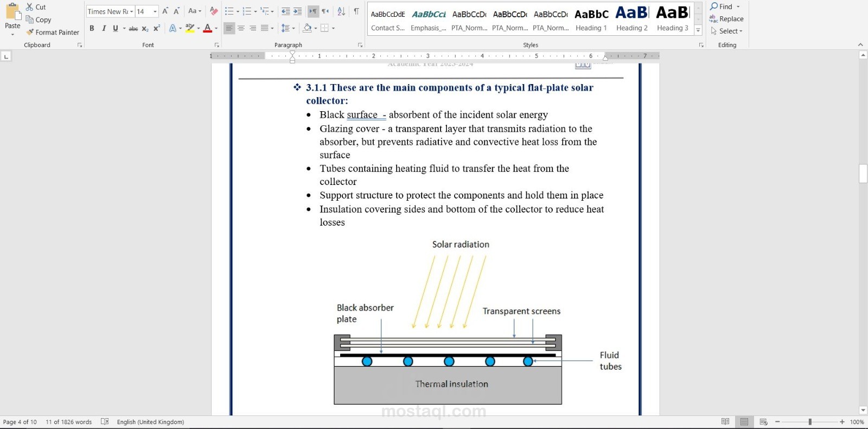Click the Find button
868x429 pixels.
click(721, 7)
